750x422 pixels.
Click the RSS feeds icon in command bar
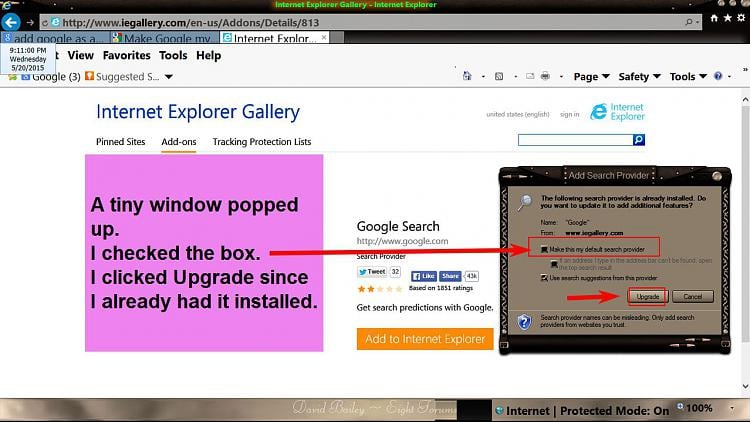click(499, 76)
